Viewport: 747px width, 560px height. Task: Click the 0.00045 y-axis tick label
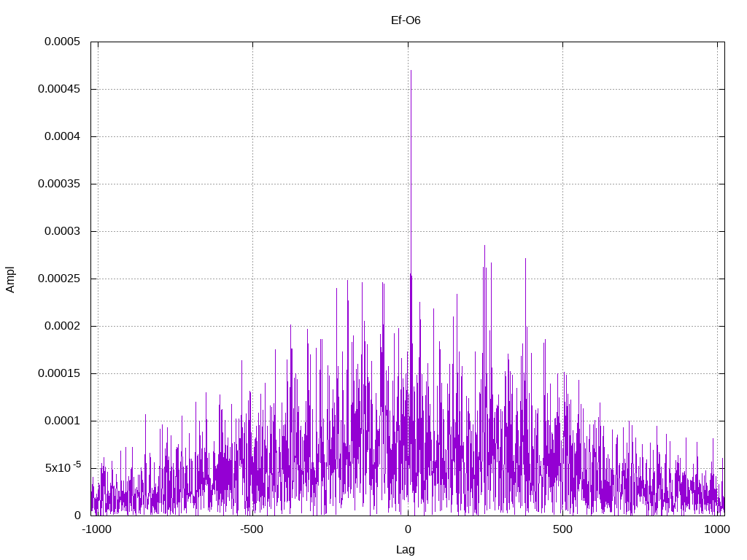(x=59, y=89)
